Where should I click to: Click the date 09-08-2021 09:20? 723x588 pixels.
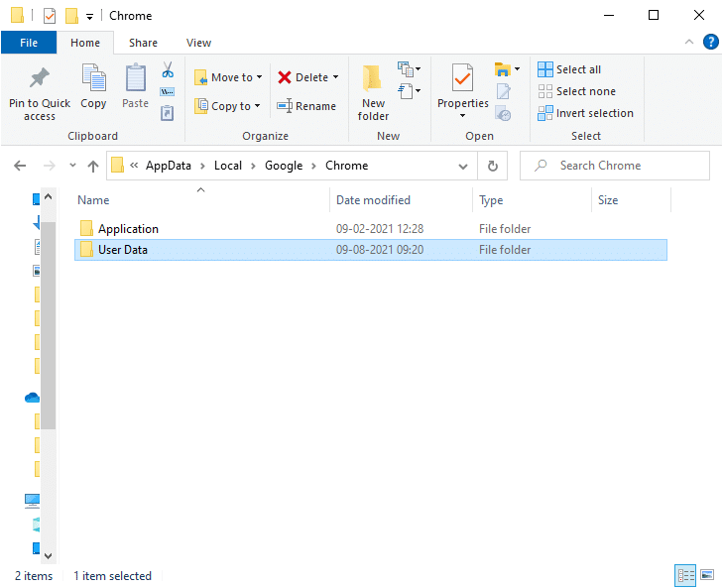click(x=380, y=250)
